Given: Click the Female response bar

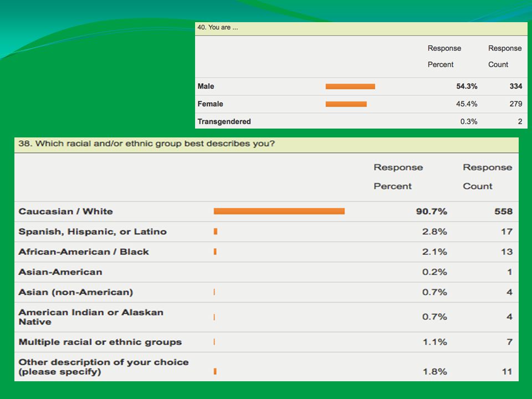Looking at the screenshot, I should (346, 104).
